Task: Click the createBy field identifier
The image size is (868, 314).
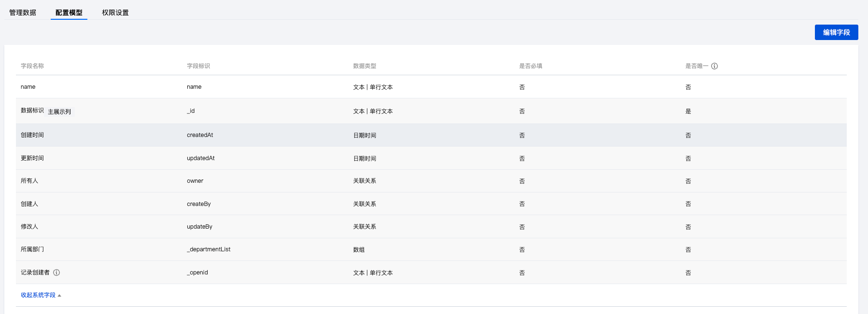Action: point(199,204)
